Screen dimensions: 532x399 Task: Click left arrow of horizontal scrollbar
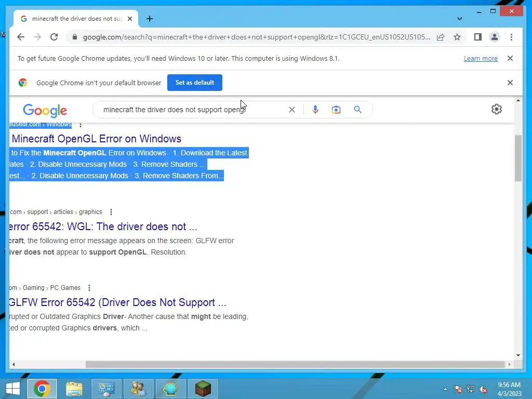pos(13,364)
